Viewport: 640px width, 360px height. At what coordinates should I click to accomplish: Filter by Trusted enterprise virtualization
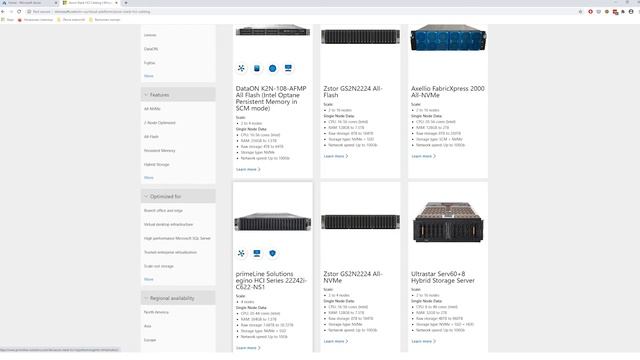[170, 252]
